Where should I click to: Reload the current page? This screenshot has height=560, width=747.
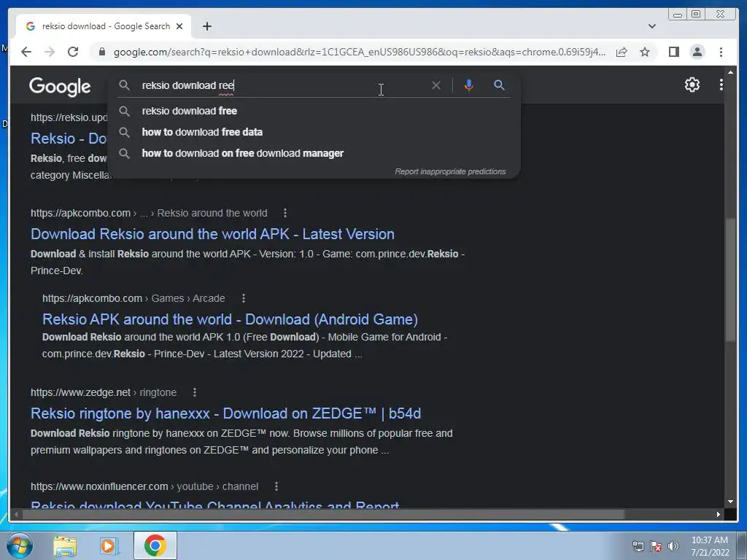click(x=73, y=52)
